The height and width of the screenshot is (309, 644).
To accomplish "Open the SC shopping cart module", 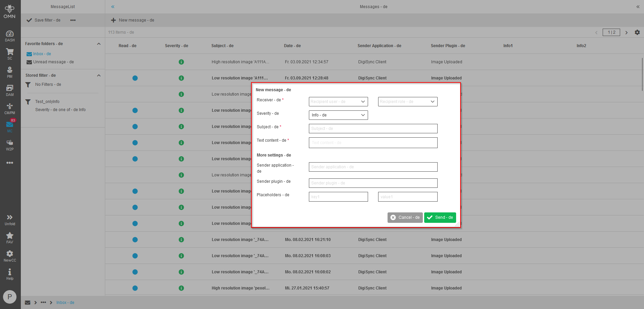I will [10, 54].
